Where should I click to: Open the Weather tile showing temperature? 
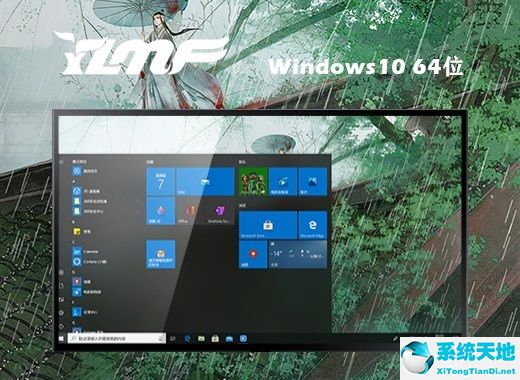(298, 254)
